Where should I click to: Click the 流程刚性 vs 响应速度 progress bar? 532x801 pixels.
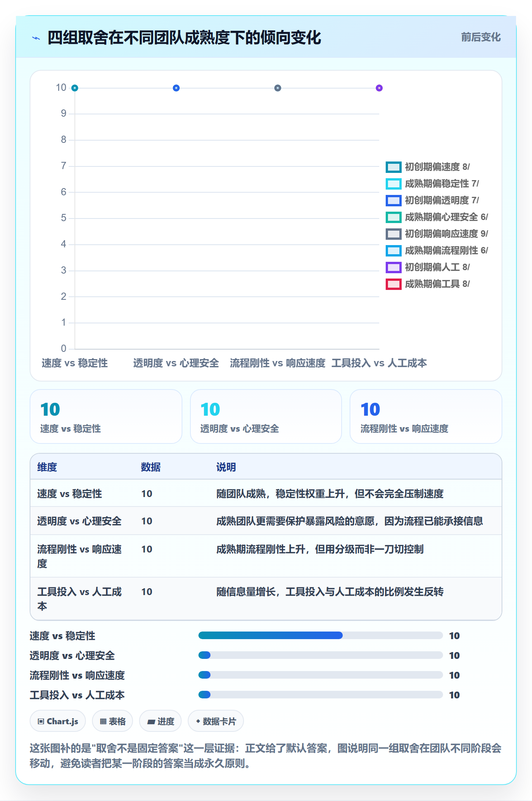pos(321,675)
